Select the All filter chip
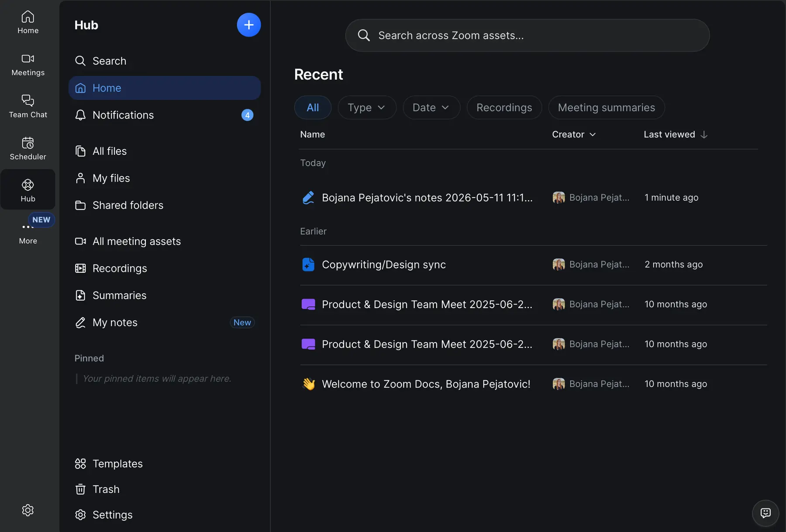 [x=313, y=107]
